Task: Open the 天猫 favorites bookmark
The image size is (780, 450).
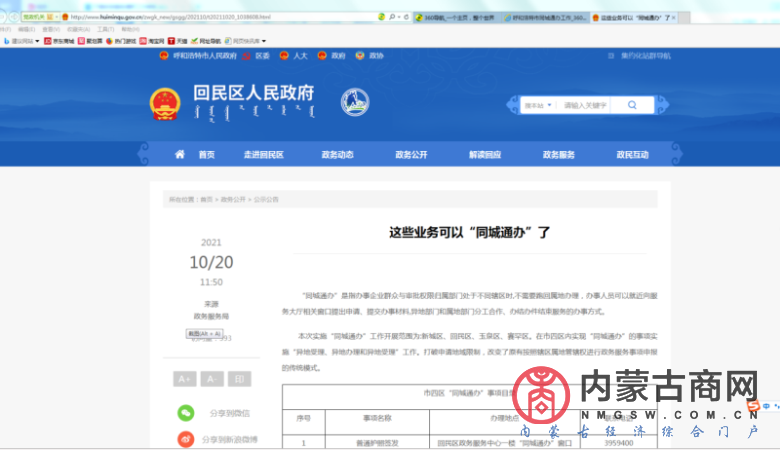Action: [178, 41]
